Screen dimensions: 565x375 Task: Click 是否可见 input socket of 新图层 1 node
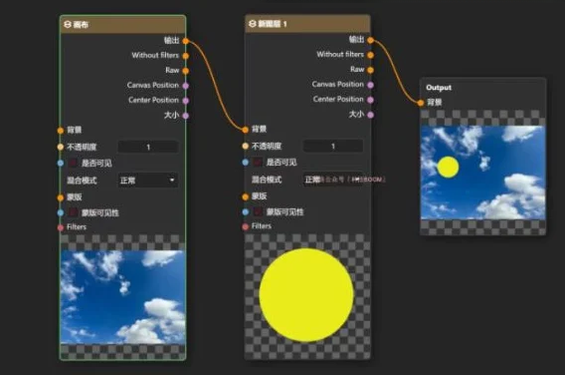point(245,162)
